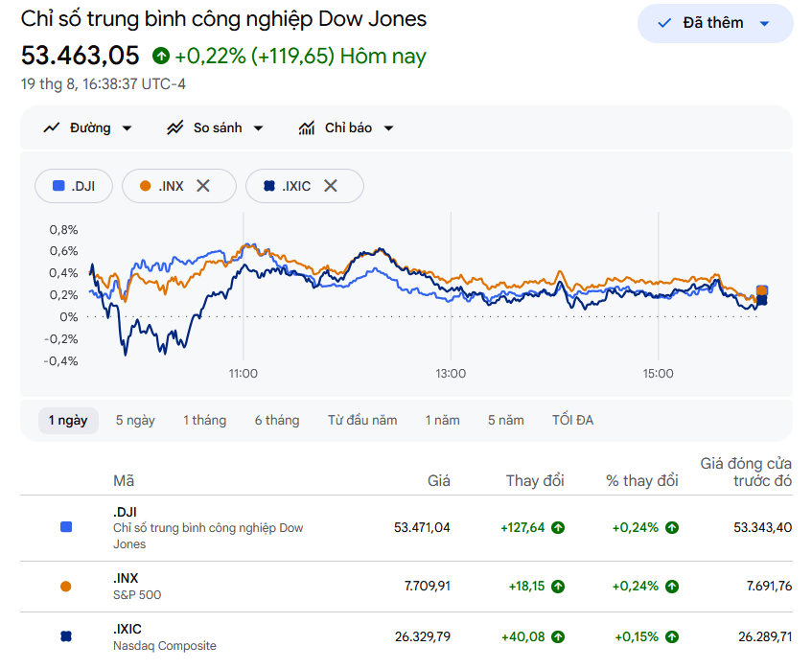Click the 13:00 gridline on chart
Screen dimensions: 812x669
point(451,286)
